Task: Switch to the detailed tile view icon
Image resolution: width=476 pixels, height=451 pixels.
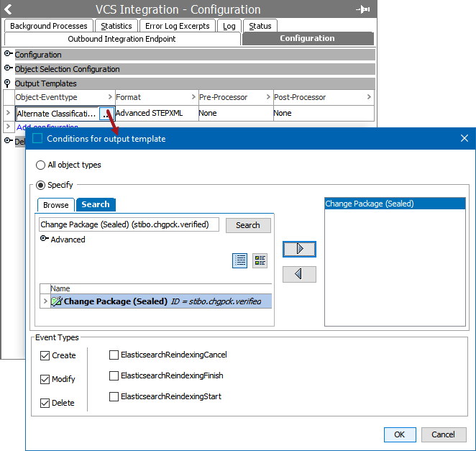Action: point(260,260)
